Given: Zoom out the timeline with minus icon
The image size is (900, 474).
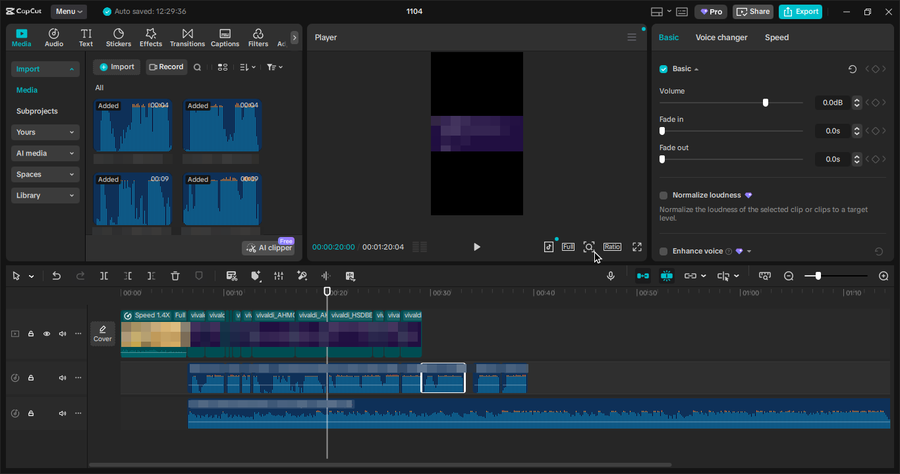Looking at the screenshot, I should [x=789, y=276].
